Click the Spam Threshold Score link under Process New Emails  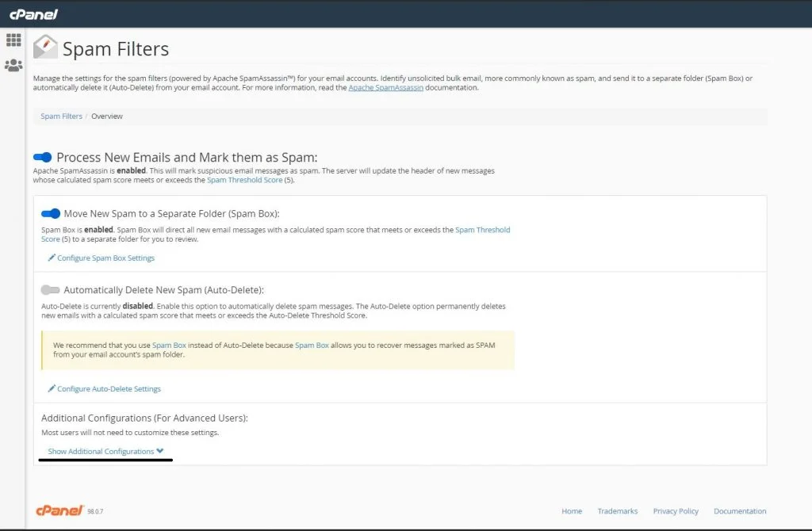(x=244, y=180)
